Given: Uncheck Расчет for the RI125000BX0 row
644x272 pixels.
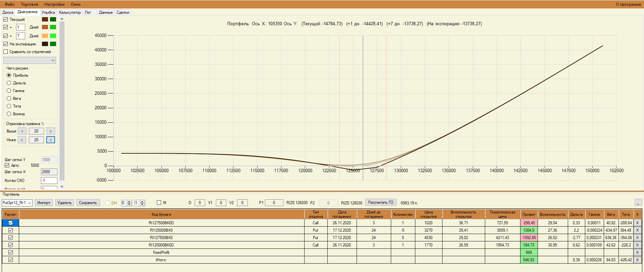Looking at the screenshot, I should pyautogui.click(x=10, y=230).
